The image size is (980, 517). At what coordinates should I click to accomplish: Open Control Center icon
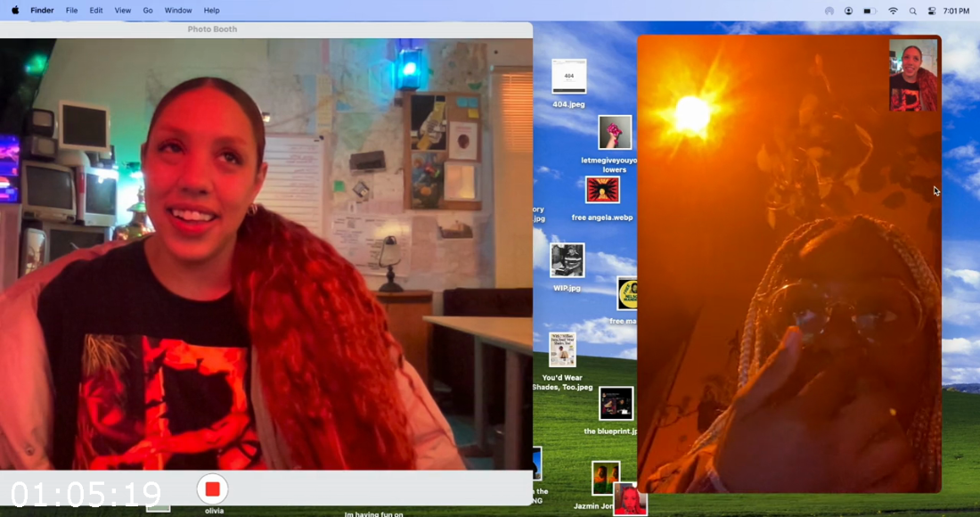pyautogui.click(x=932, y=11)
